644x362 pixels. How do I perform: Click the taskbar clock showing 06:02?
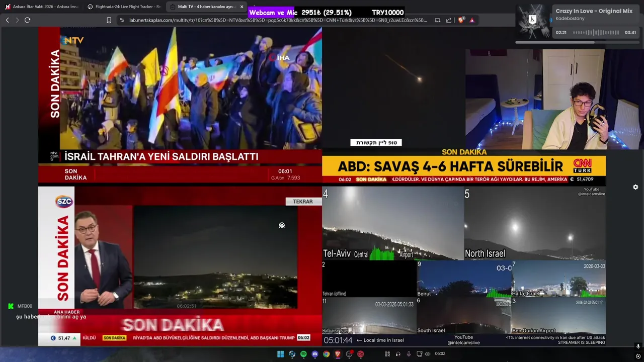[x=440, y=354]
